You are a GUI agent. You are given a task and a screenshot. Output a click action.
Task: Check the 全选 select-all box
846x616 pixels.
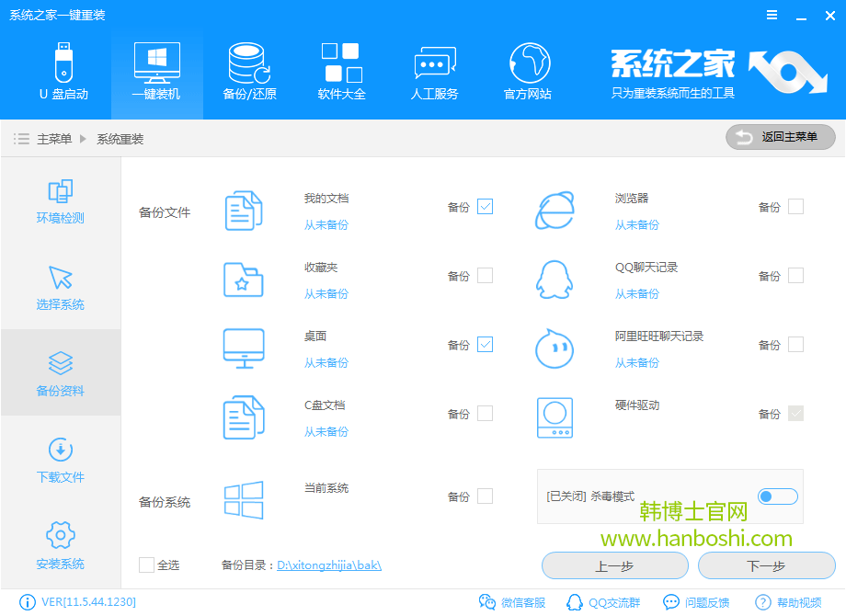[x=144, y=565]
